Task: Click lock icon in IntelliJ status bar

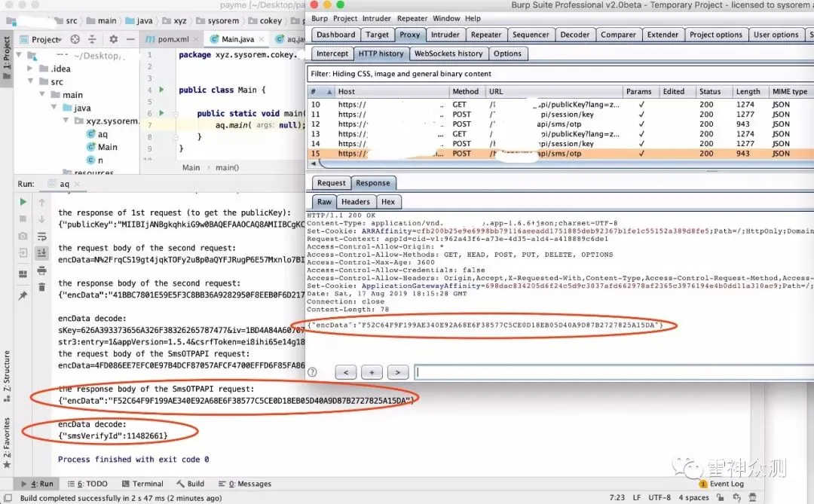Action: coord(721,497)
